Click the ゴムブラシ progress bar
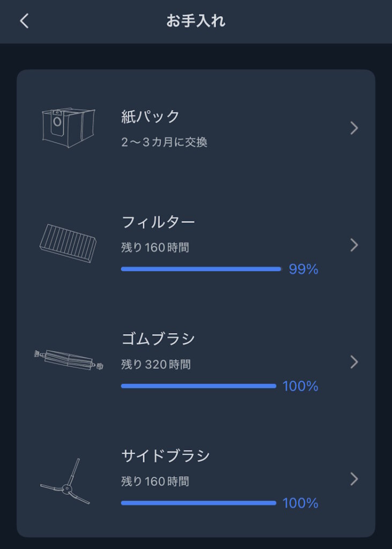The image size is (392, 549). tap(198, 386)
